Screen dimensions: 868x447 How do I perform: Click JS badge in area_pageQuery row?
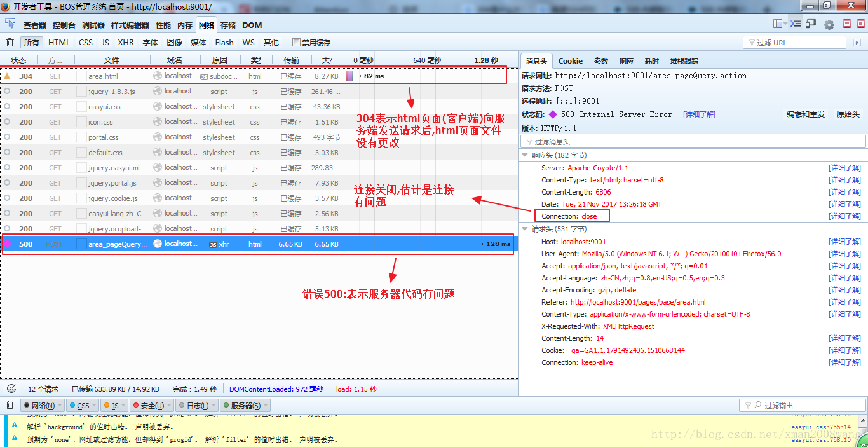click(214, 244)
